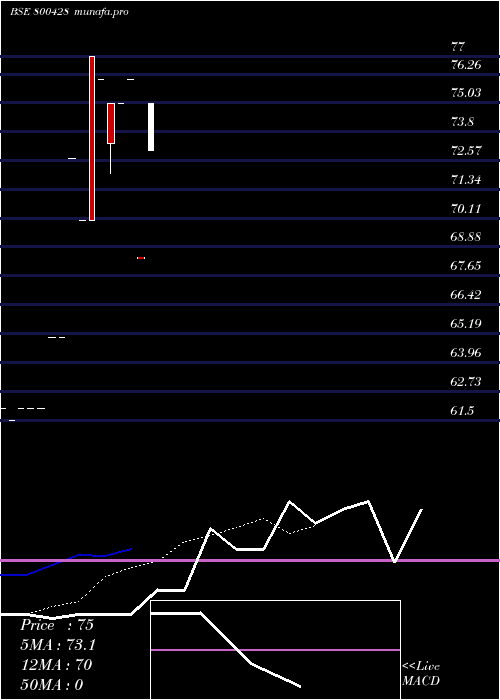
Task: Click the 71.34 price axis label
Action: [466, 179]
